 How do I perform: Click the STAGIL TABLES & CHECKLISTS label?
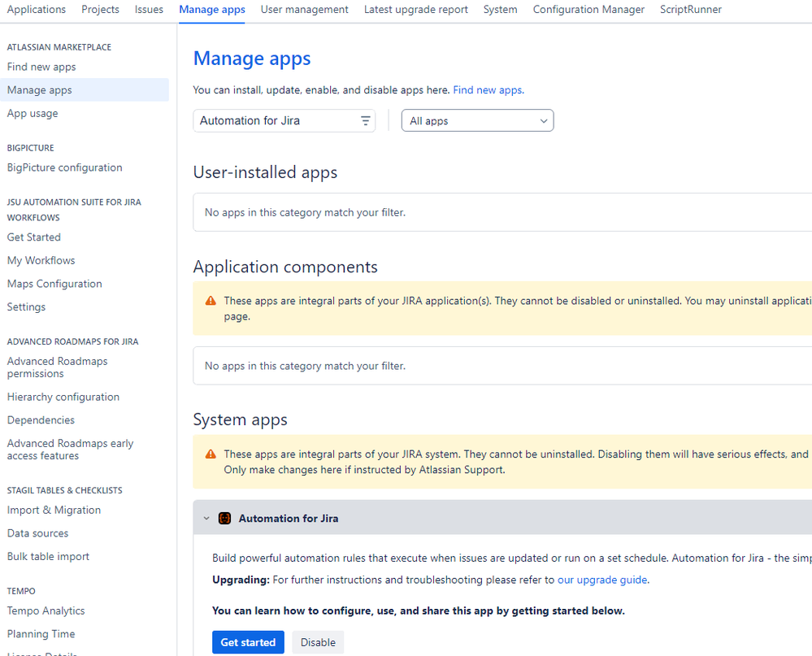point(65,490)
